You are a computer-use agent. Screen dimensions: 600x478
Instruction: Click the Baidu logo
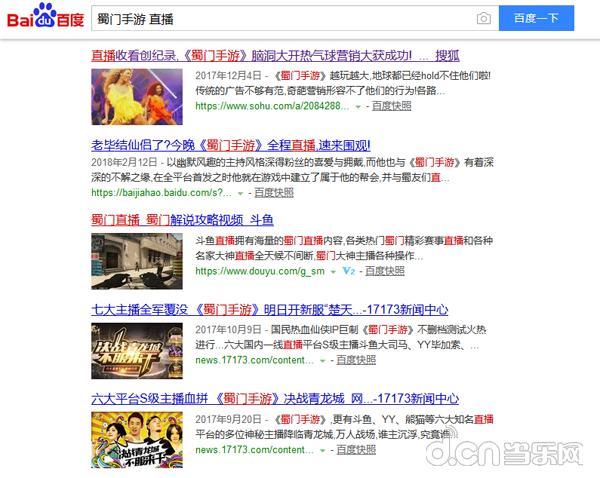pos(45,16)
